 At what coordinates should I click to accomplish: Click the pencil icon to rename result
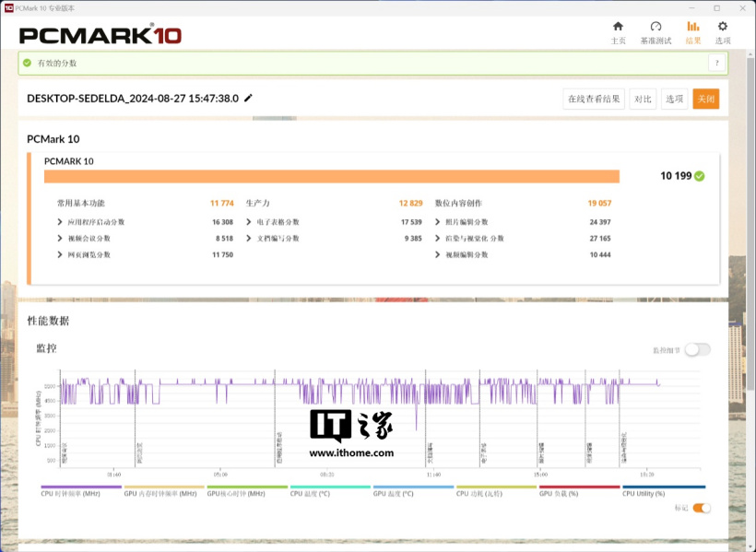248,99
